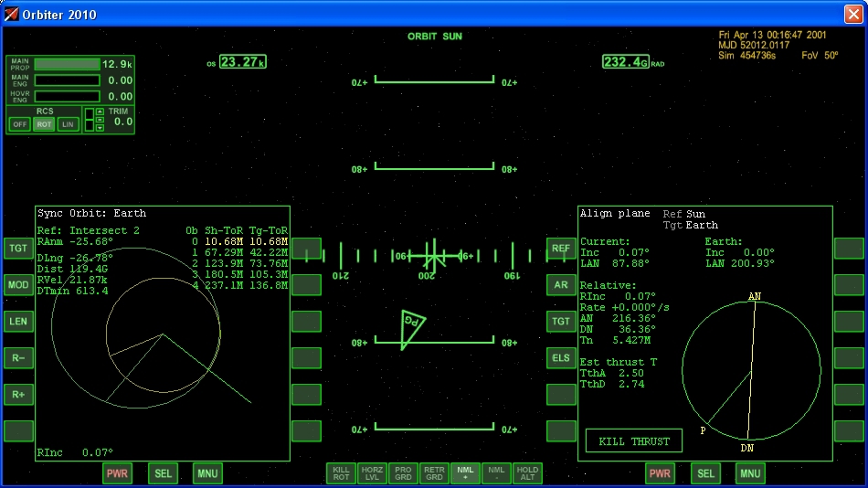Select the RETR GRD retrograde mode
The height and width of the screenshot is (488, 868).
pos(434,472)
